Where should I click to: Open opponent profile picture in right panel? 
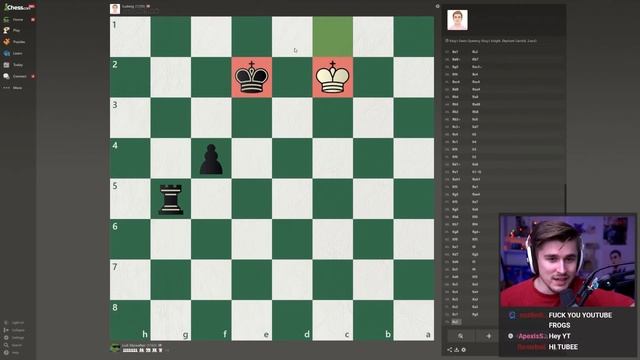(x=457, y=20)
